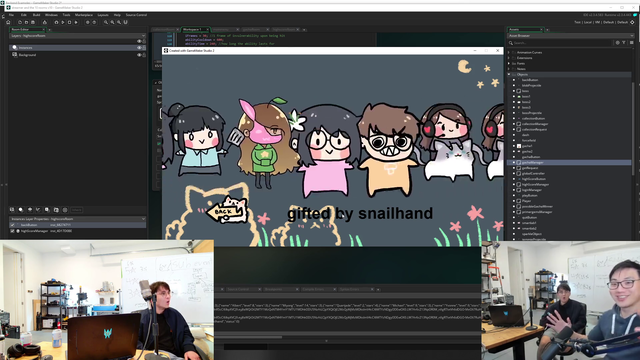Image resolution: width=640 pixels, height=360 pixels.
Task: Open the Start Page home icon
Action: pos(8,22)
